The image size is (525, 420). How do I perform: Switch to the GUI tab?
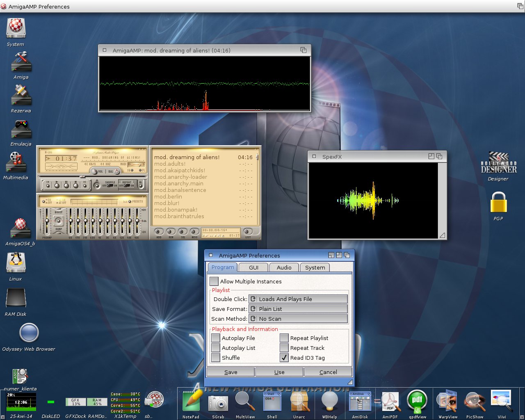[x=254, y=267]
